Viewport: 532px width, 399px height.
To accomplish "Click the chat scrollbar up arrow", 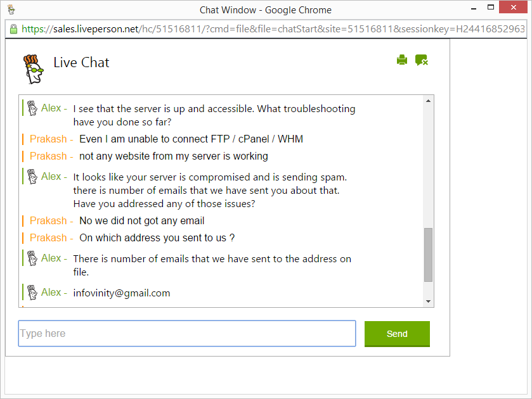I will coord(428,101).
